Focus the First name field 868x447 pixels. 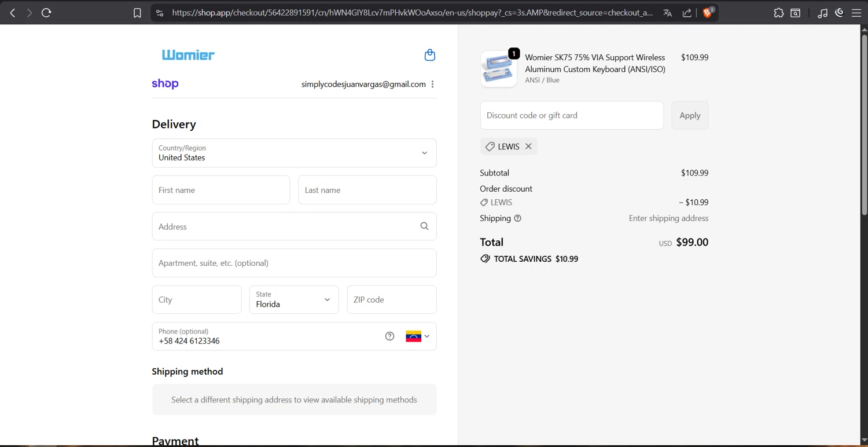tap(221, 190)
